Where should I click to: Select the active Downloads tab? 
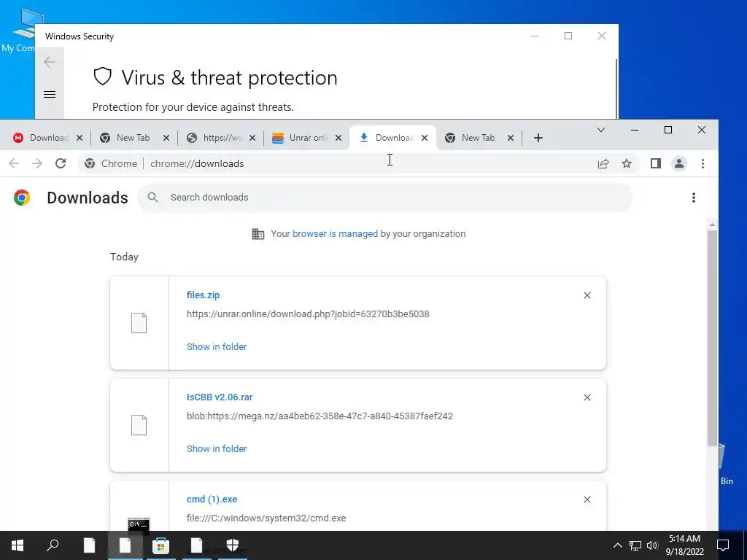coord(392,138)
